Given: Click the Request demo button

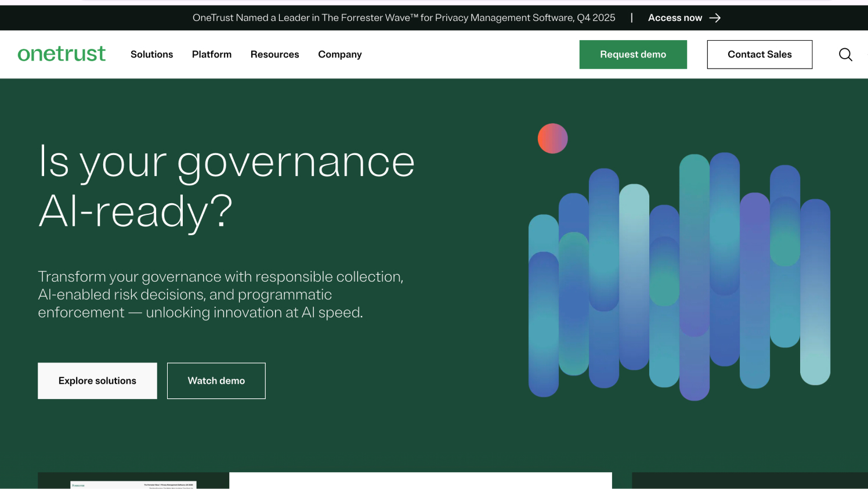Looking at the screenshot, I should click(633, 54).
